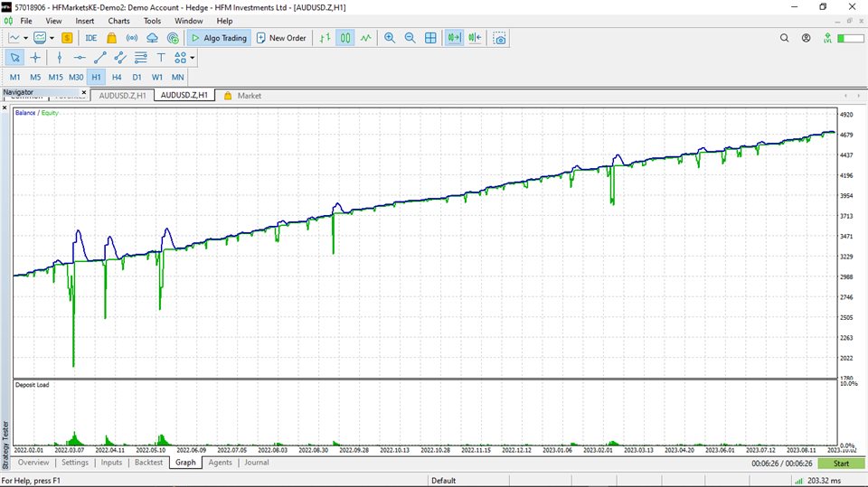Select the horizontal line drawing tool
Image resolution: width=868 pixels, height=487 pixels.
80,58
